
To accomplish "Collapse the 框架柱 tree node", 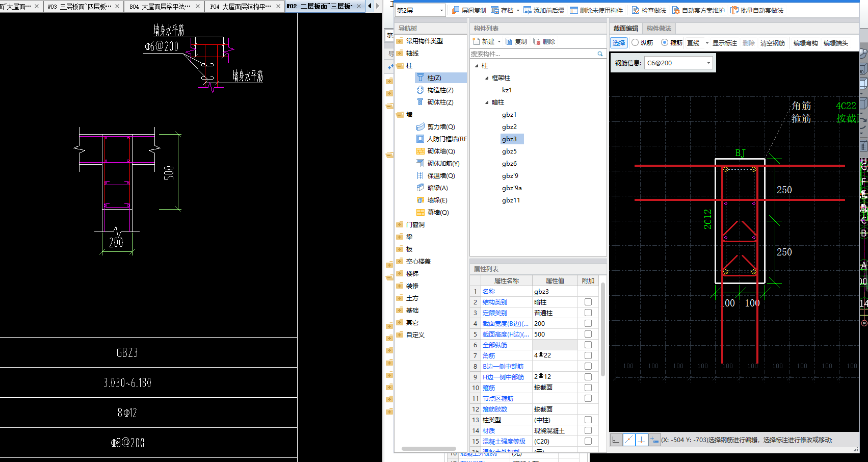I will pos(487,78).
